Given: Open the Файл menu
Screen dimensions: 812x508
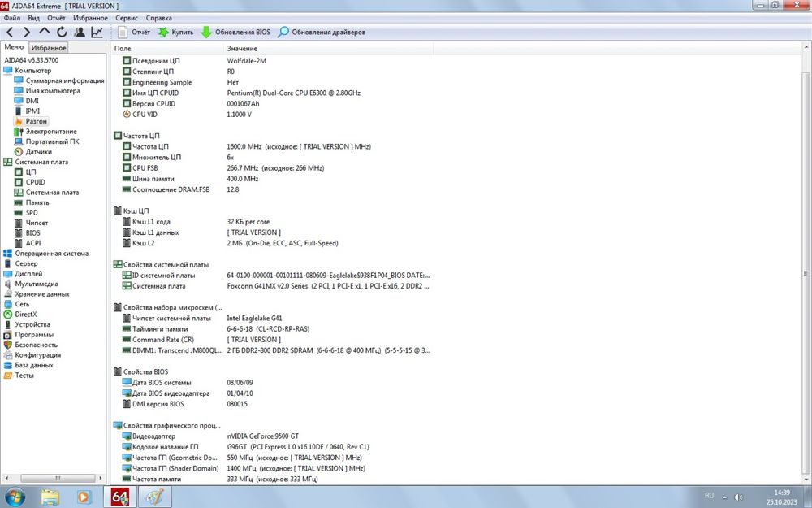Looking at the screenshot, I should click(12, 18).
